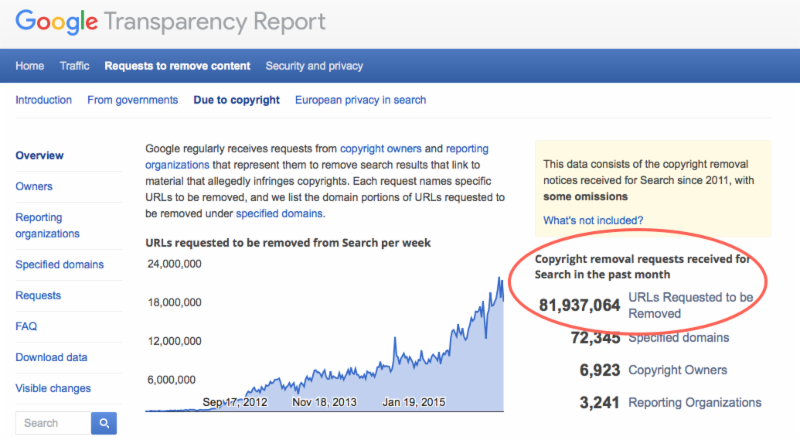This screenshot has width=800, height=440.
Task: Switch to the Introduction tab
Action: pos(43,100)
